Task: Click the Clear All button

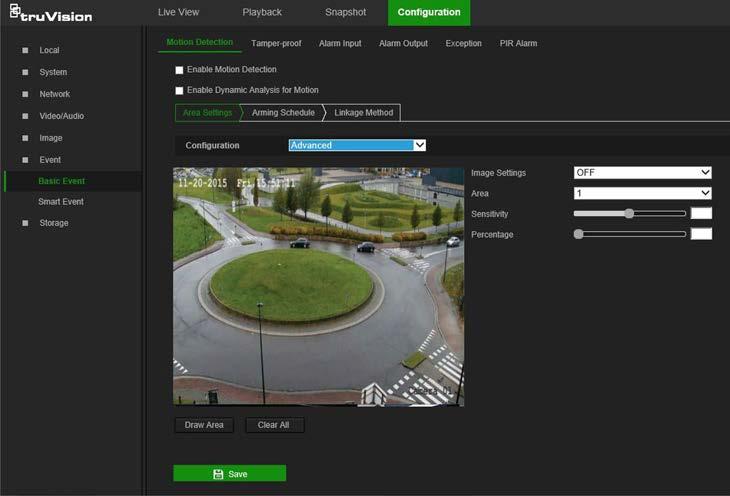Action: point(275,425)
